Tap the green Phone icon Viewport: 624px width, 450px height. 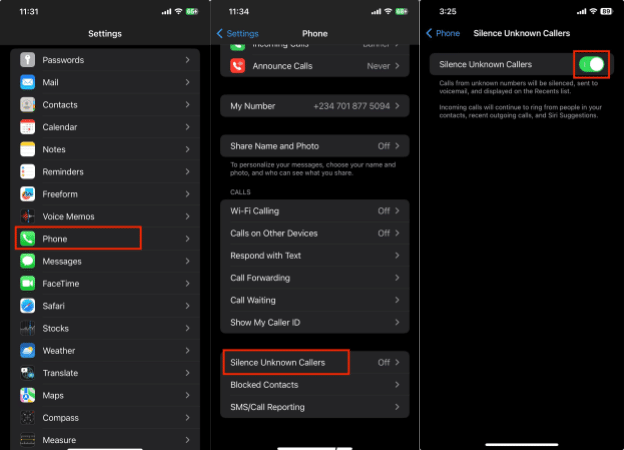[27, 239]
